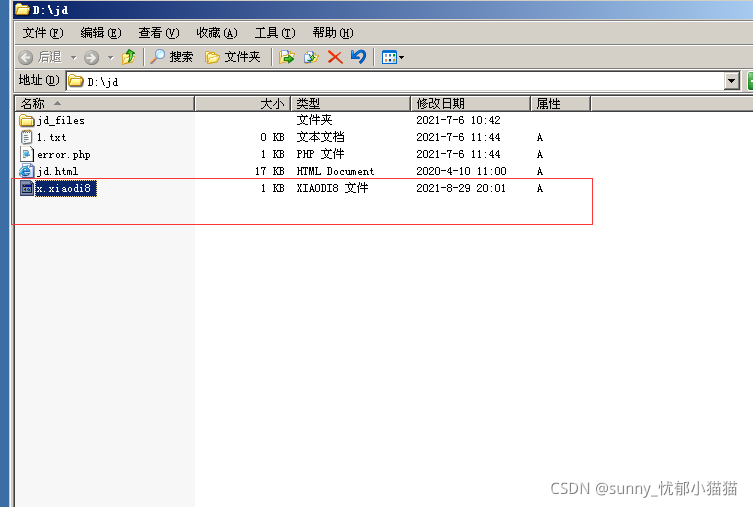Expand the address bar dropdown
The width and height of the screenshot is (753, 507).
(731, 81)
